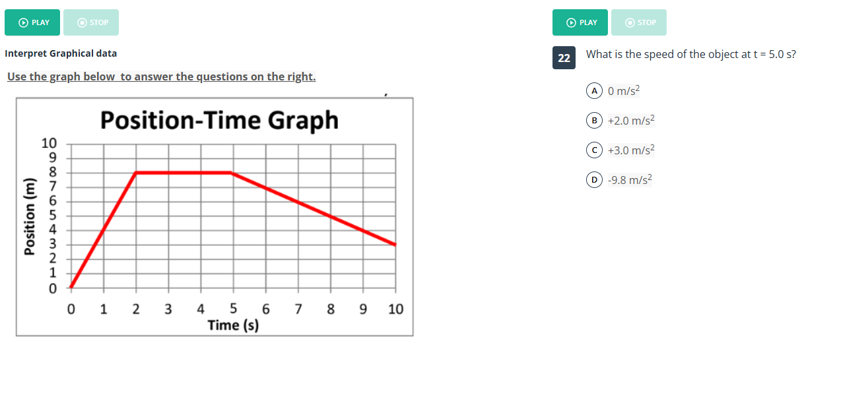The width and height of the screenshot is (868, 395).
Task: Click the Interpret Graphical data heading
Action: tap(61, 53)
